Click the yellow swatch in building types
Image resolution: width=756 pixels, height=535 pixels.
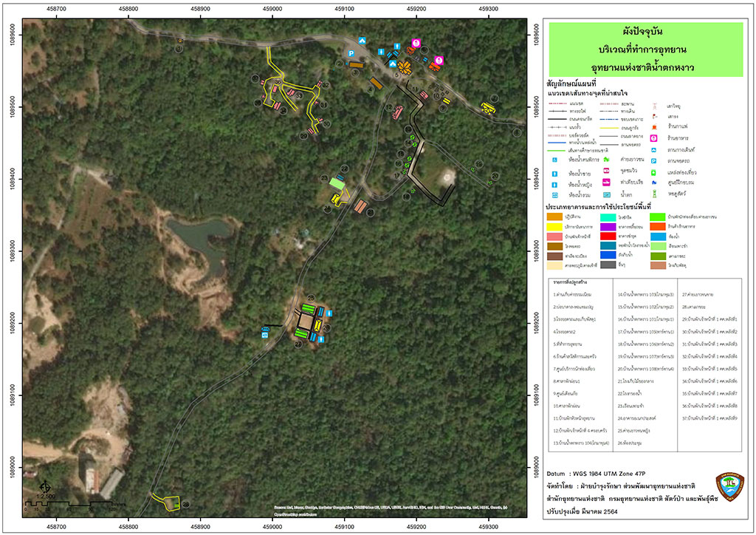554,227
